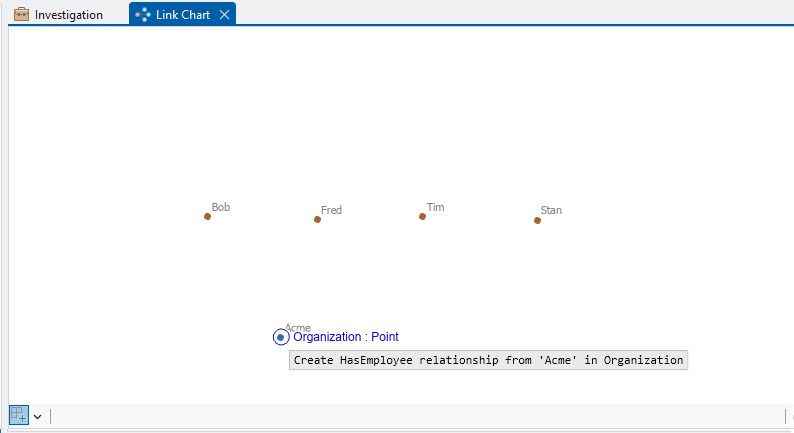Viewport: 794px width, 433px height.
Task: Toggle the snapping grid button
Action: point(19,415)
